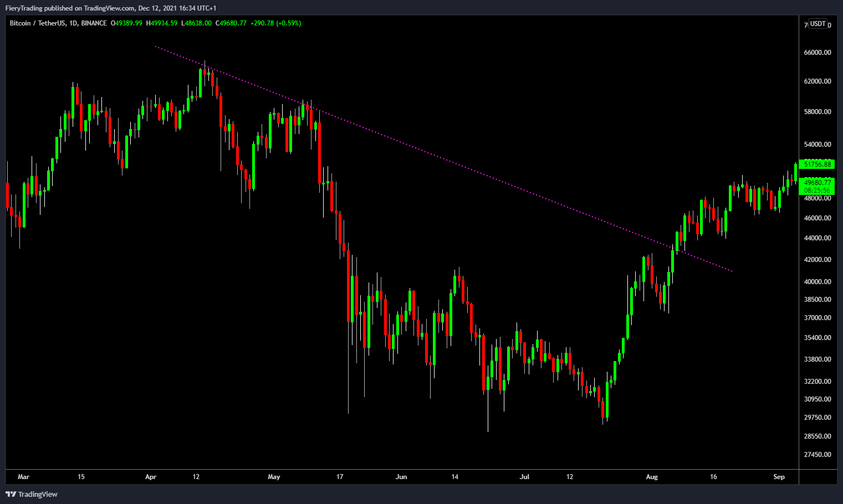Click the 08:25:56 bar countdown timer

[x=818, y=190]
